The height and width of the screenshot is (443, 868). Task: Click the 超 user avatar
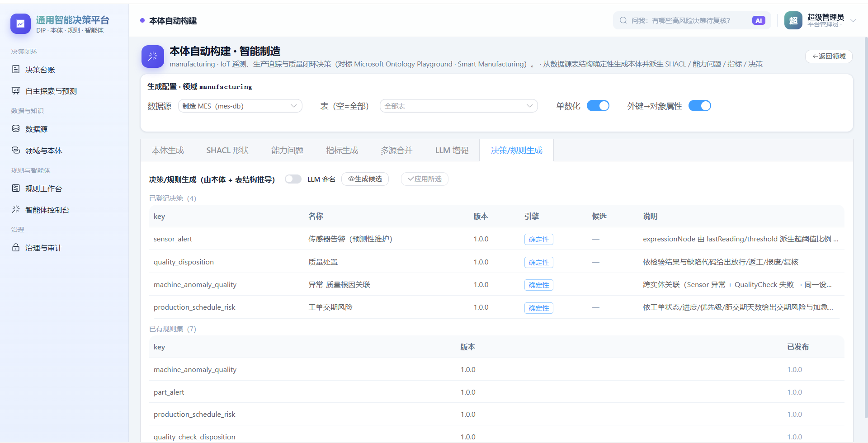(x=793, y=20)
